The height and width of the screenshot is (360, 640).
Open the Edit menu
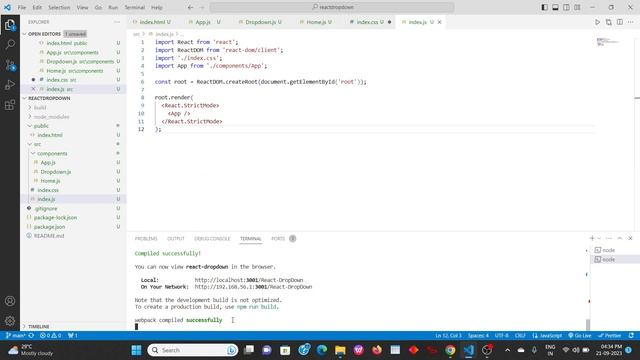37,7
